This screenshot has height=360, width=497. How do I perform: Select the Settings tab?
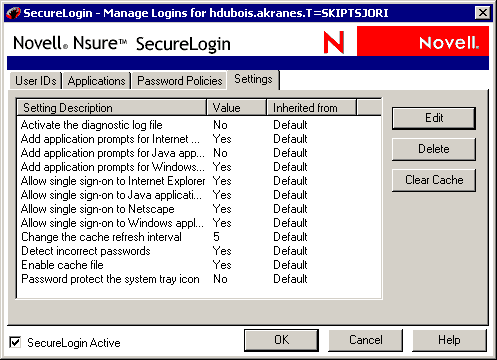(x=253, y=80)
